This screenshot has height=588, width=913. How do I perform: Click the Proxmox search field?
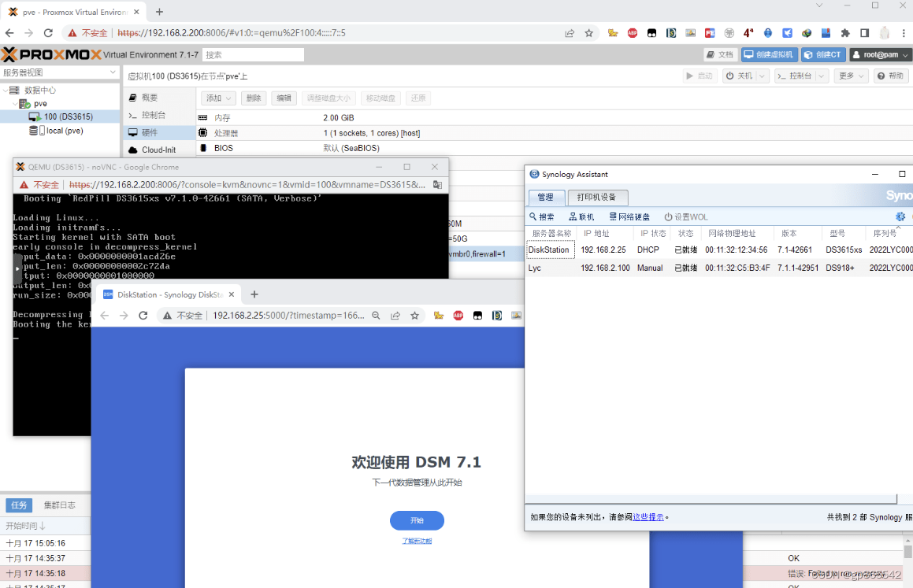[x=253, y=54]
